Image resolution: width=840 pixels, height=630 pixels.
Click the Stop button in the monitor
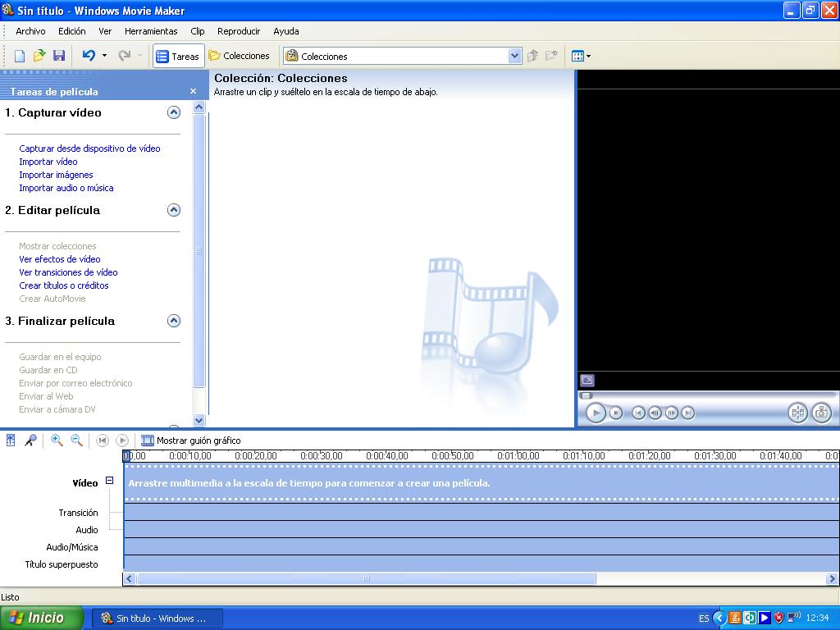(x=616, y=413)
